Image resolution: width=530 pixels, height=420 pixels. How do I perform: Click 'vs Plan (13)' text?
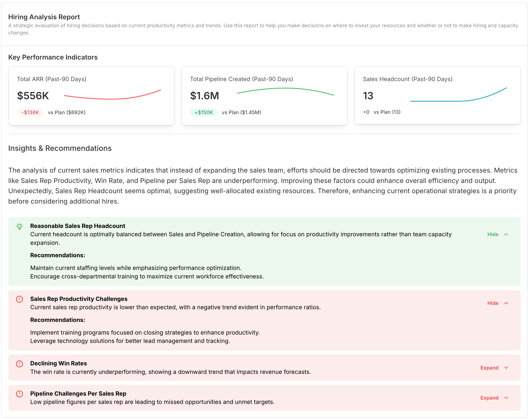coord(387,112)
